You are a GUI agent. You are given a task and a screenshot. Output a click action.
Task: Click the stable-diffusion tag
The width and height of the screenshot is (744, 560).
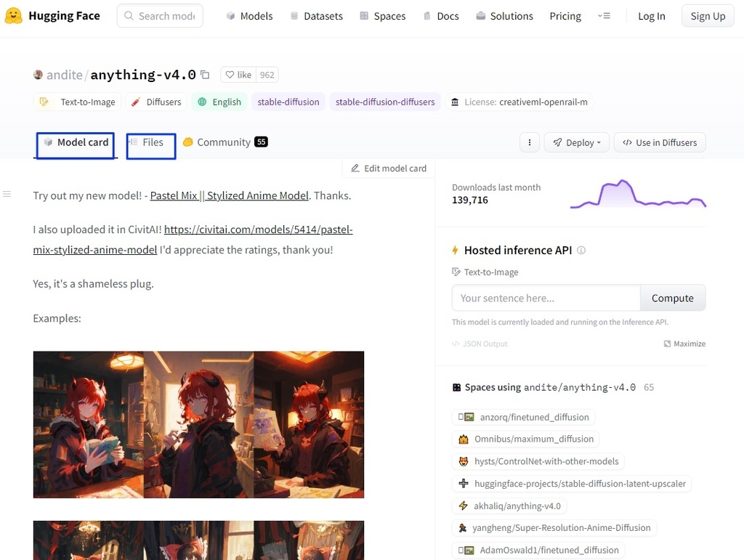[288, 102]
